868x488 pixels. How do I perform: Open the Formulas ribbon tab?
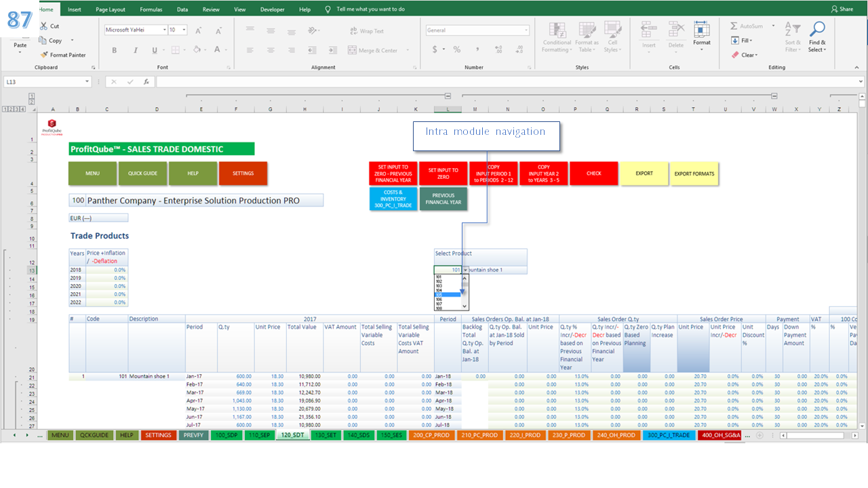coord(151,9)
